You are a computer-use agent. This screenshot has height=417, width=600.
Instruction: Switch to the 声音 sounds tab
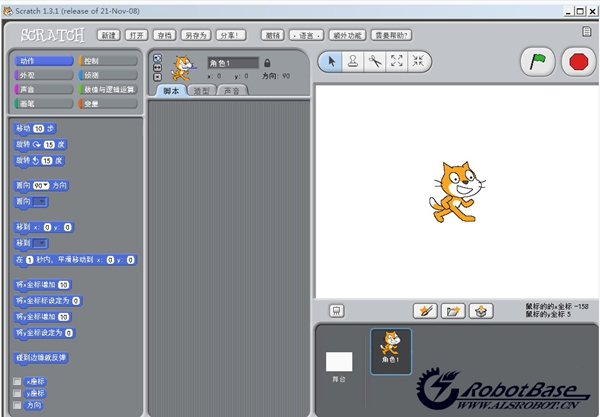(232, 91)
